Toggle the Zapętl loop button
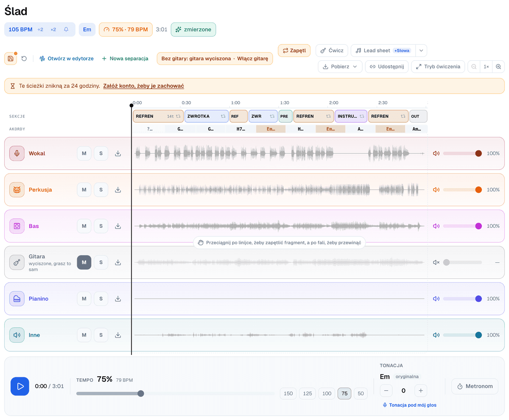509x420 pixels. (294, 50)
